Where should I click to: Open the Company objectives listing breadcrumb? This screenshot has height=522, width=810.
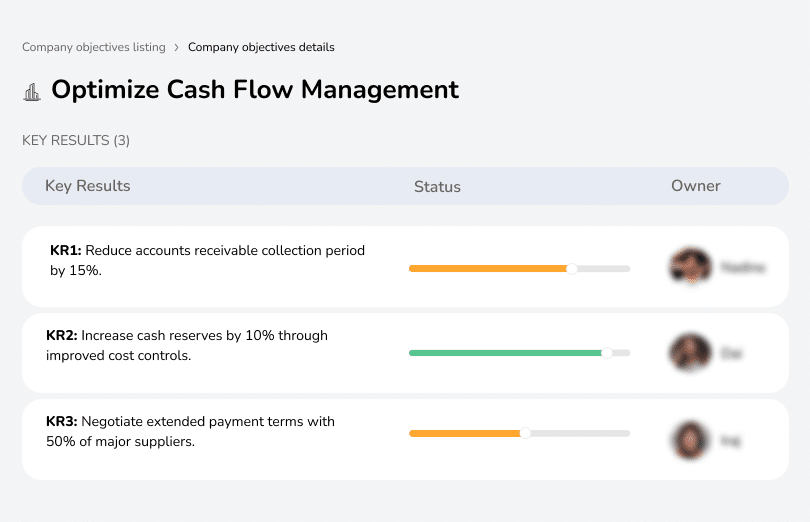pos(94,47)
